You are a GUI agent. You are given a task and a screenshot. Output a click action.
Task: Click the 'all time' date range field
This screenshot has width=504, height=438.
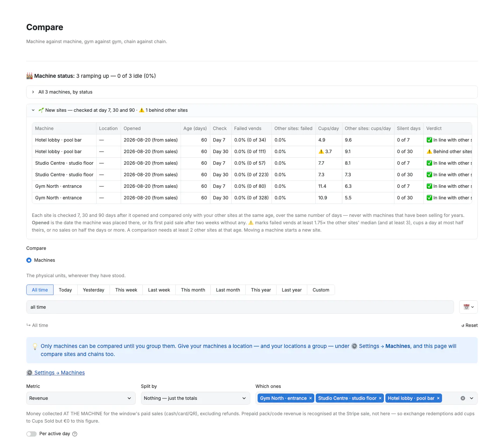pyautogui.click(x=240, y=307)
